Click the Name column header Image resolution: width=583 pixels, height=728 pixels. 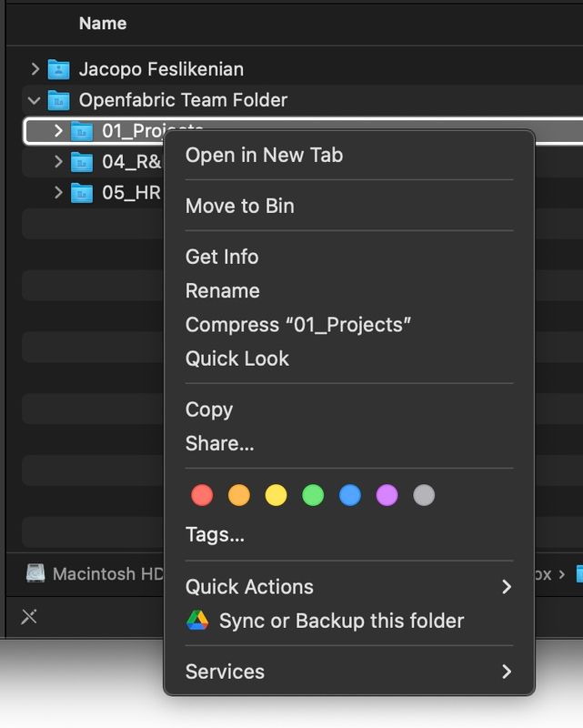coord(103,24)
